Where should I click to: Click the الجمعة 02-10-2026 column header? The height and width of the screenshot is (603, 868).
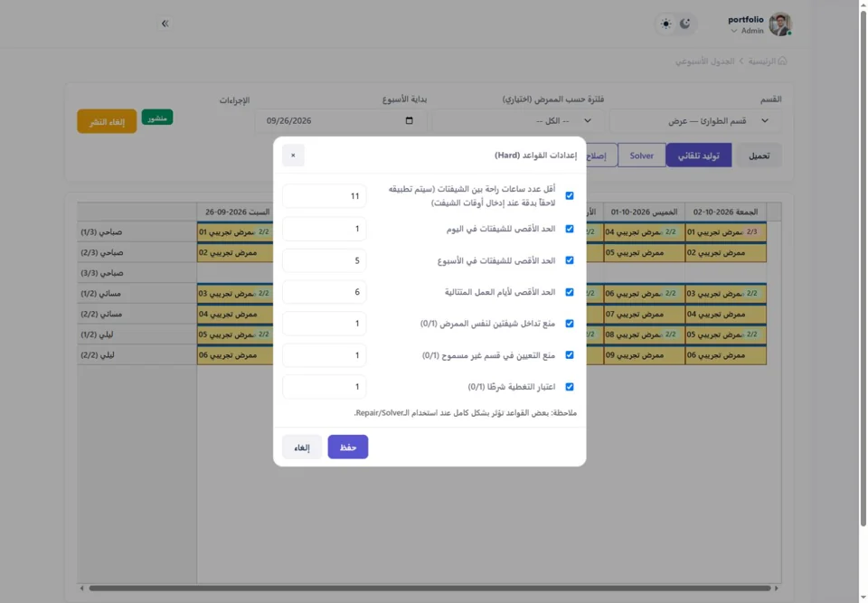tap(726, 212)
